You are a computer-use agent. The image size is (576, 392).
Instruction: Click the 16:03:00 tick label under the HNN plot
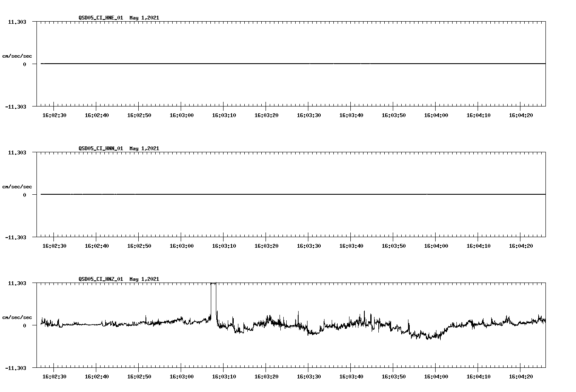click(x=182, y=245)
